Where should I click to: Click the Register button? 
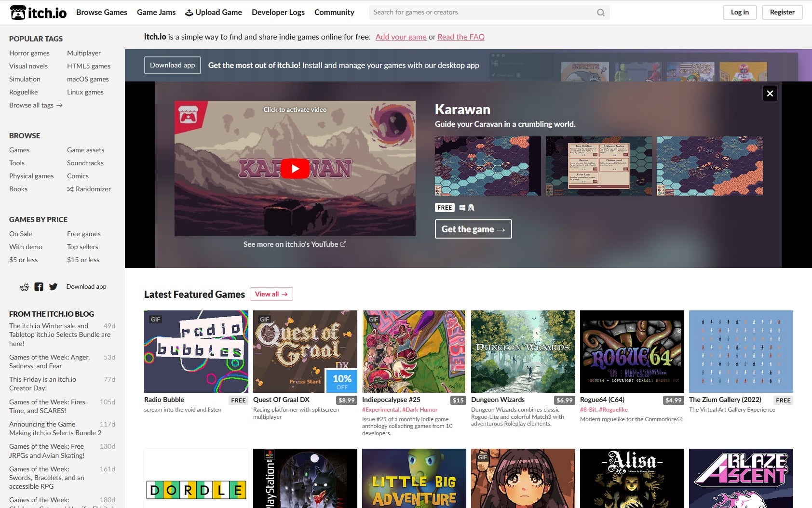[782, 13]
